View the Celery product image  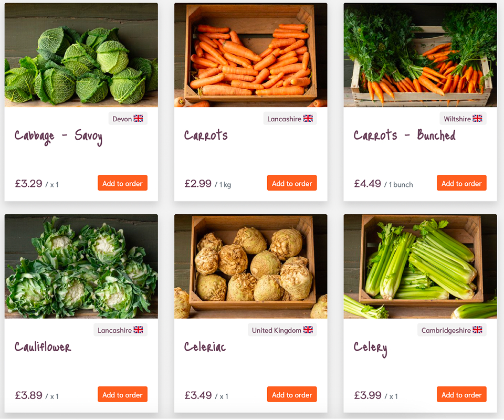pyautogui.click(x=420, y=266)
